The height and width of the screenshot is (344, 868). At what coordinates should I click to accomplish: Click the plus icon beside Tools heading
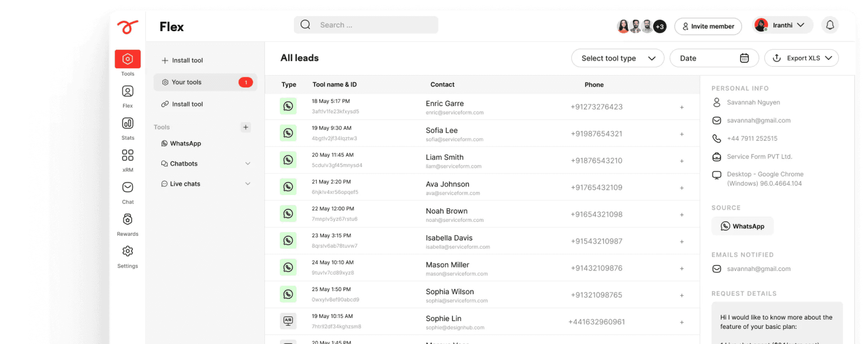[245, 127]
